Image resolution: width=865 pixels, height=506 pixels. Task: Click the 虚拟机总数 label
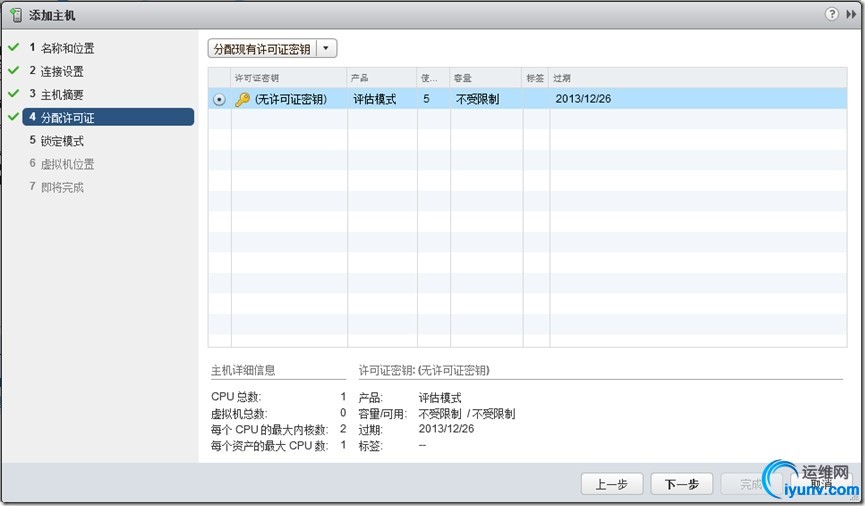[x=239, y=413]
